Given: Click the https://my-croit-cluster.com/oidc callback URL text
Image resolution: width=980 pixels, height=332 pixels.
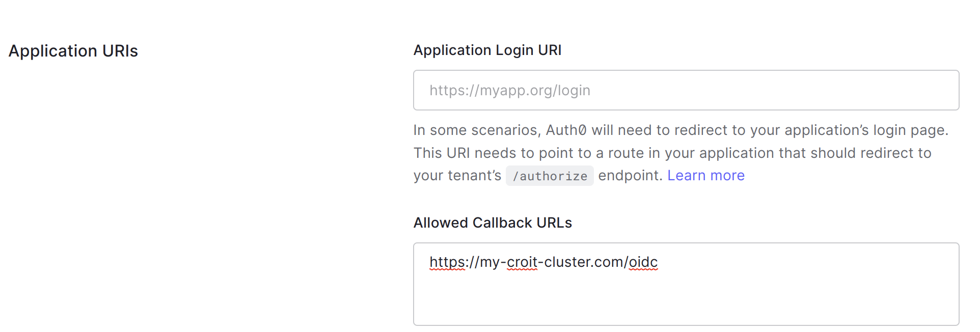Looking at the screenshot, I should (543, 262).
